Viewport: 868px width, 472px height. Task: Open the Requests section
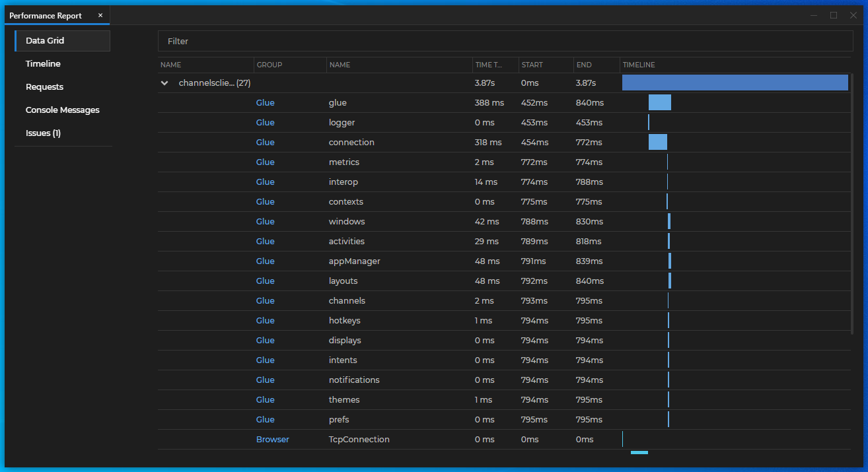(44, 86)
